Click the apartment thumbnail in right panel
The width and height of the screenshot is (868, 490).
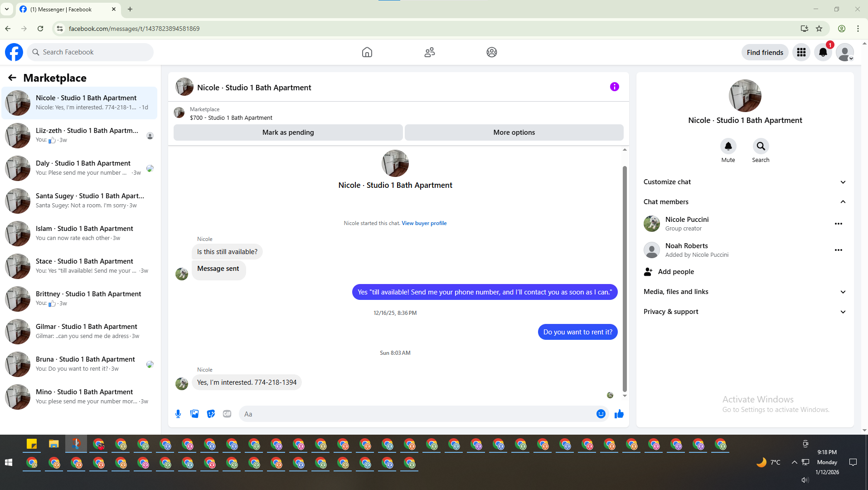[x=745, y=96]
